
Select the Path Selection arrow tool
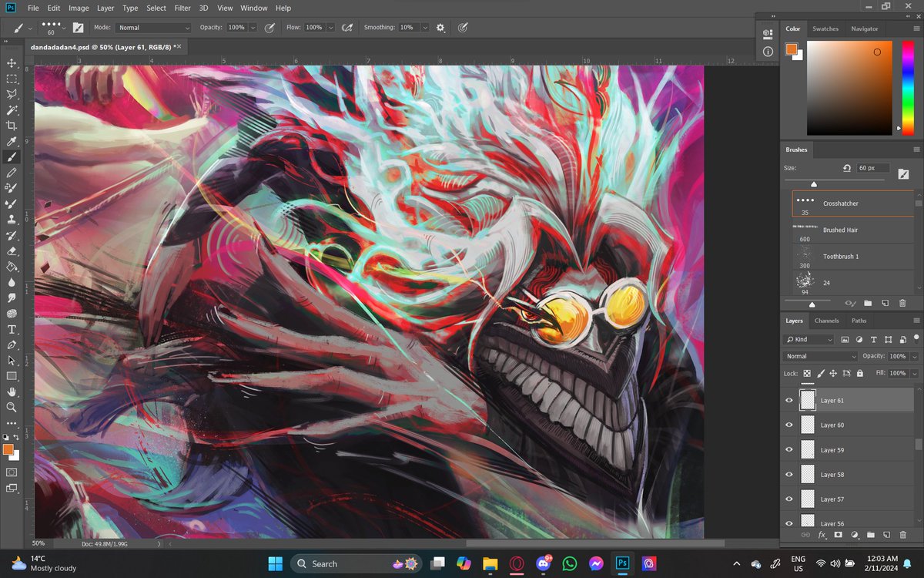[x=12, y=360]
